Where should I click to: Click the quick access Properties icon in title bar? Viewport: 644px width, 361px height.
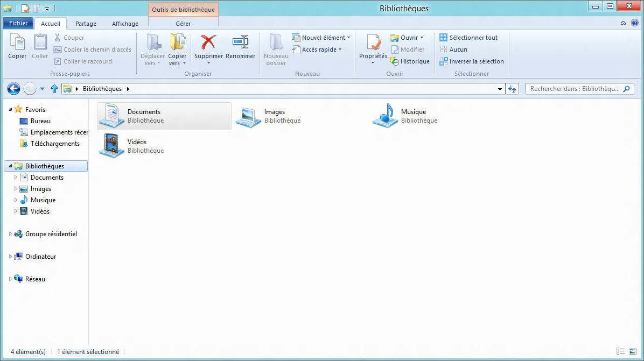[25, 9]
